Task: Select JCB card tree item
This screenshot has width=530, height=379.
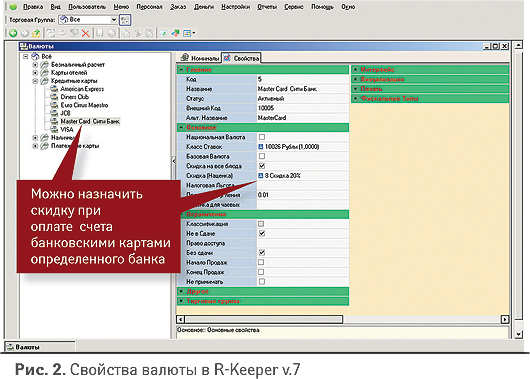Action: coord(65,113)
